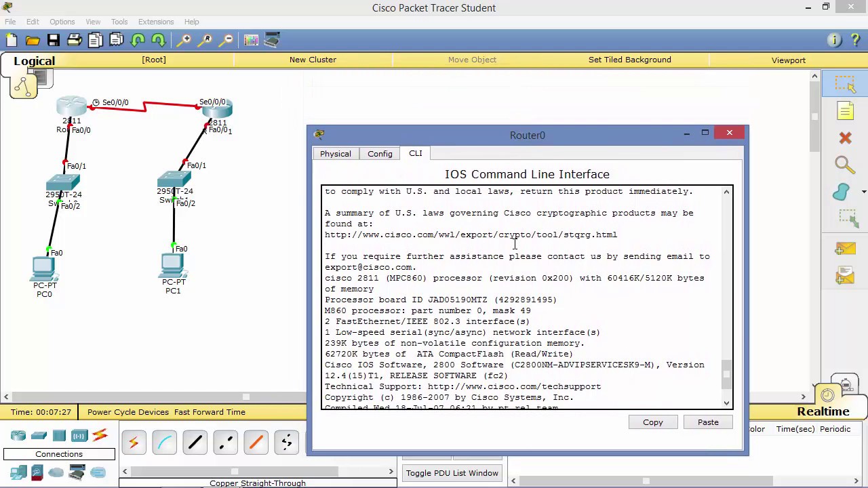Zoom in using the magnifier plus icon

pos(184,40)
